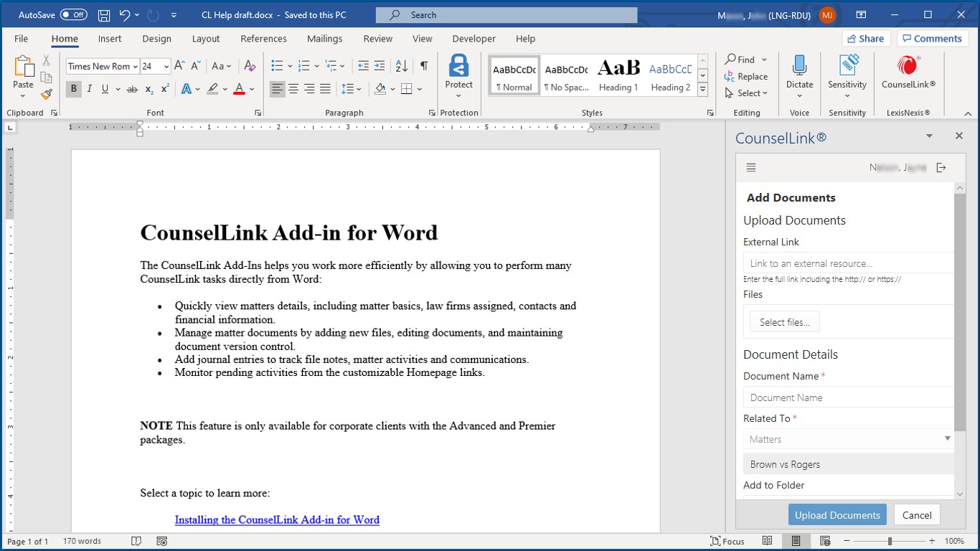Screen dimensions: 980x551
Task: Click the Save icon in the title bar
Action: 104,14
